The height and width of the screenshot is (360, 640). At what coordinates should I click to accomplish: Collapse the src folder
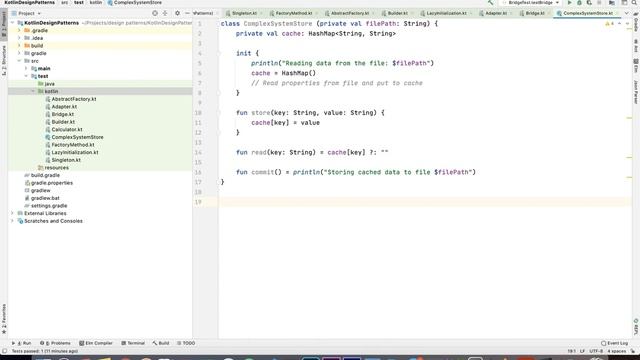[x=19, y=61]
